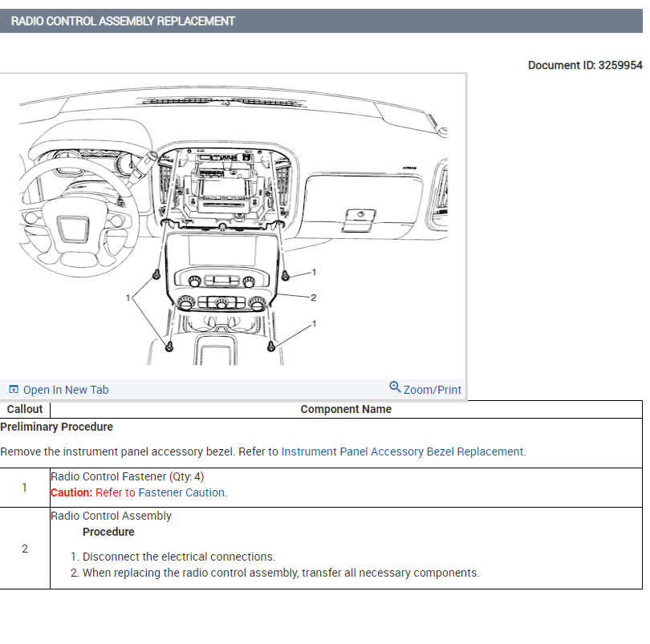Click the Open In New Tab icon
Viewport: 650px width, 644px height.
(x=14, y=389)
